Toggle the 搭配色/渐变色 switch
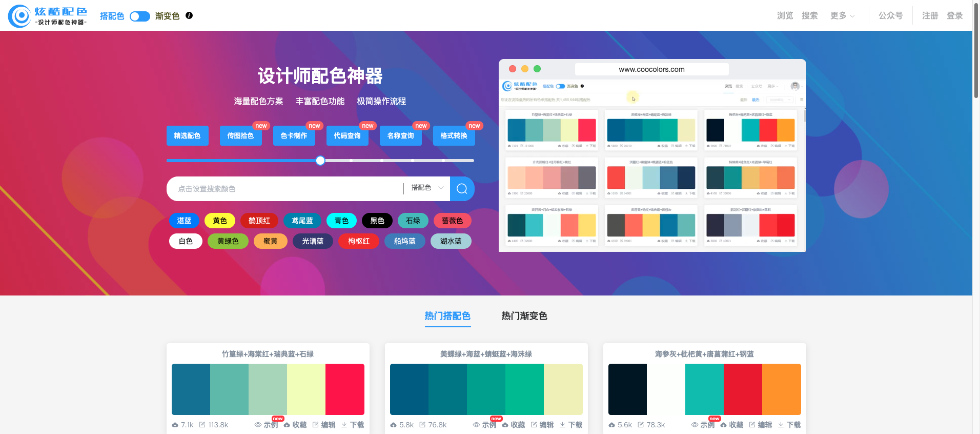Image resolution: width=980 pixels, height=434 pixels. click(139, 16)
